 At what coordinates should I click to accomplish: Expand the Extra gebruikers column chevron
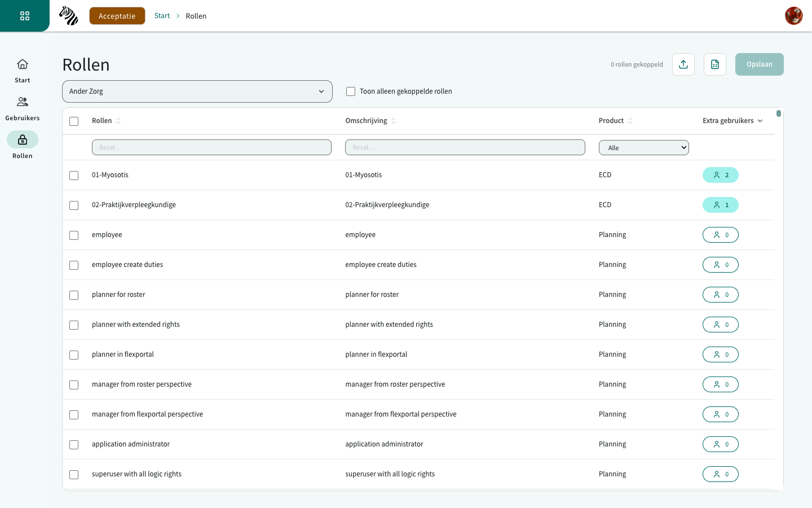[760, 121]
